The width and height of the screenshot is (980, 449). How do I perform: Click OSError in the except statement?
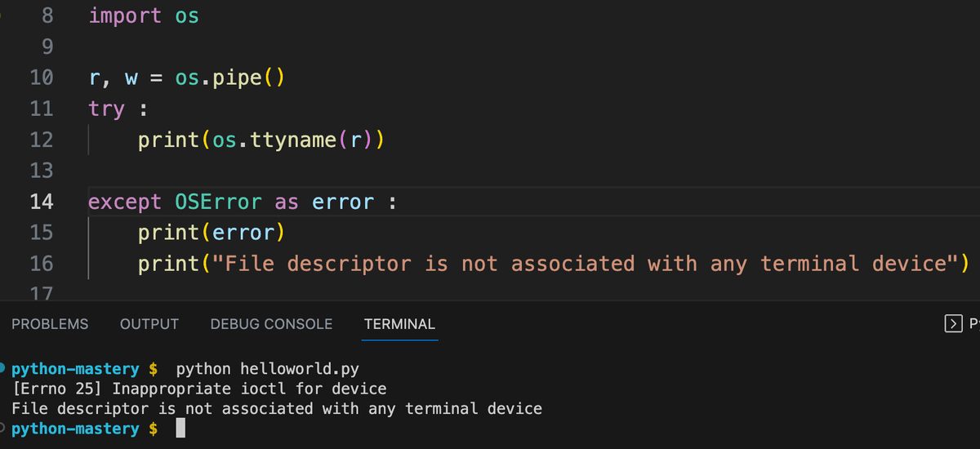[x=218, y=202]
